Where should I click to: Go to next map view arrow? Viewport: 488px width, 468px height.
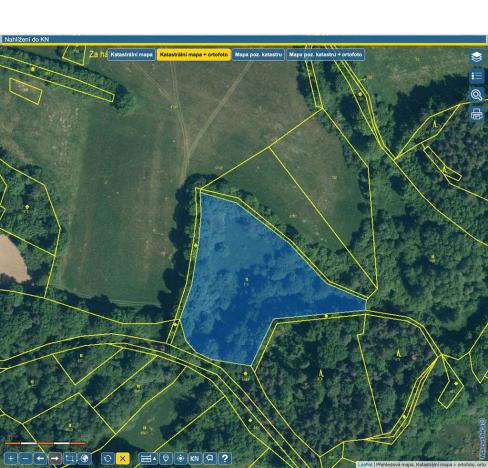coord(55,459)
